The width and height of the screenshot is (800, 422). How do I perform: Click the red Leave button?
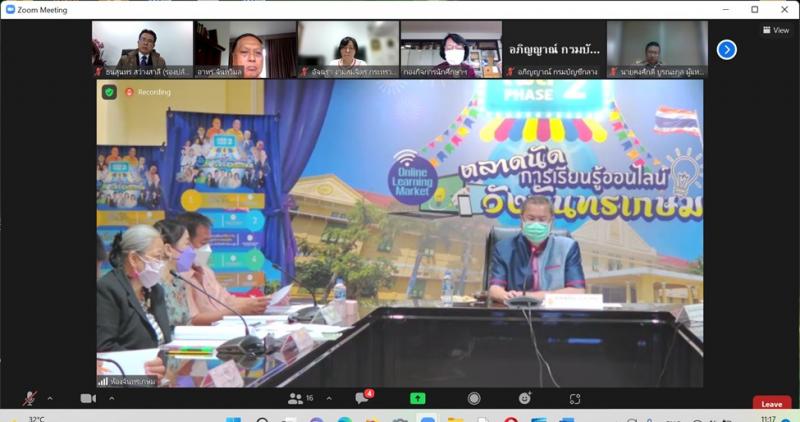pos(772,404)
